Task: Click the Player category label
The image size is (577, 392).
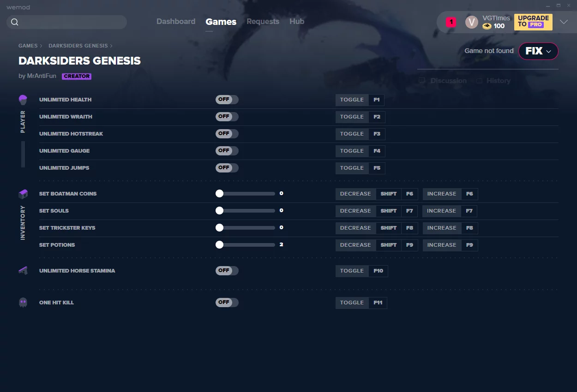Action: tap(23, 122)
